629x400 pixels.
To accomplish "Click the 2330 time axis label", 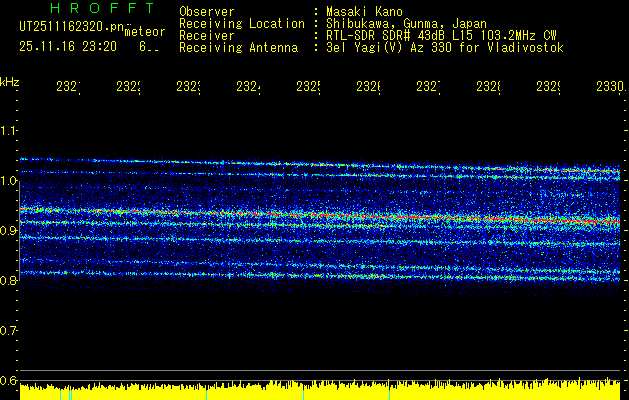I will [610, 87].
